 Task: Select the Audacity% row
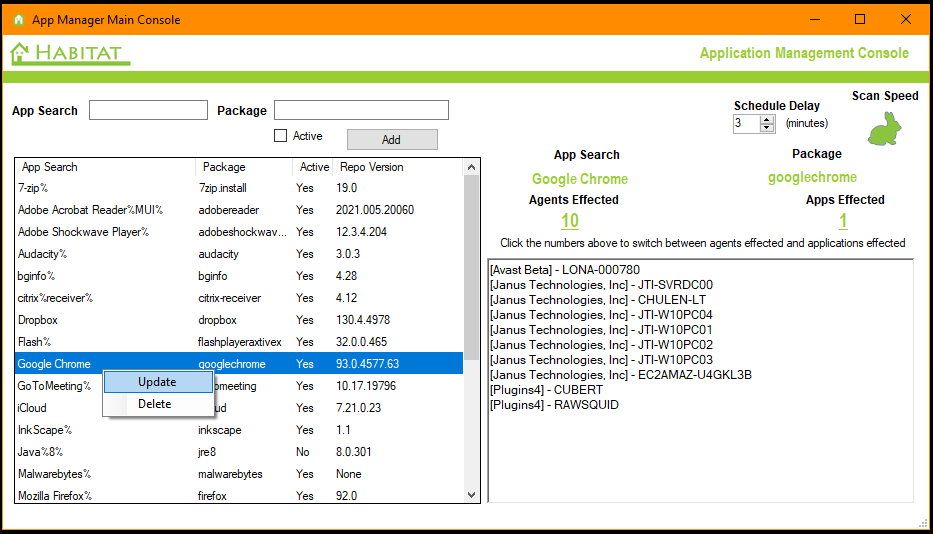tap(239, 254)
